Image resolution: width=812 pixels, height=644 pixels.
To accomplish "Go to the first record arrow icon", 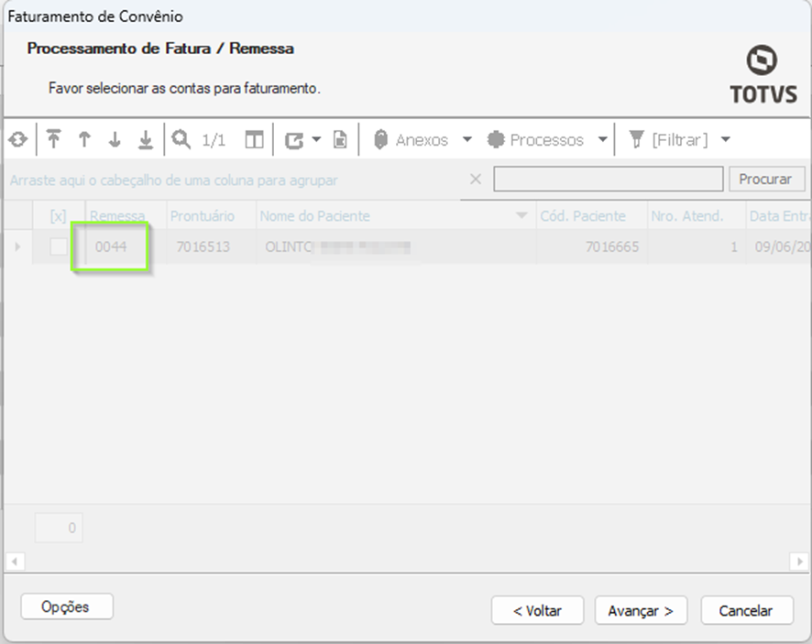I will [x=53, y=139].
